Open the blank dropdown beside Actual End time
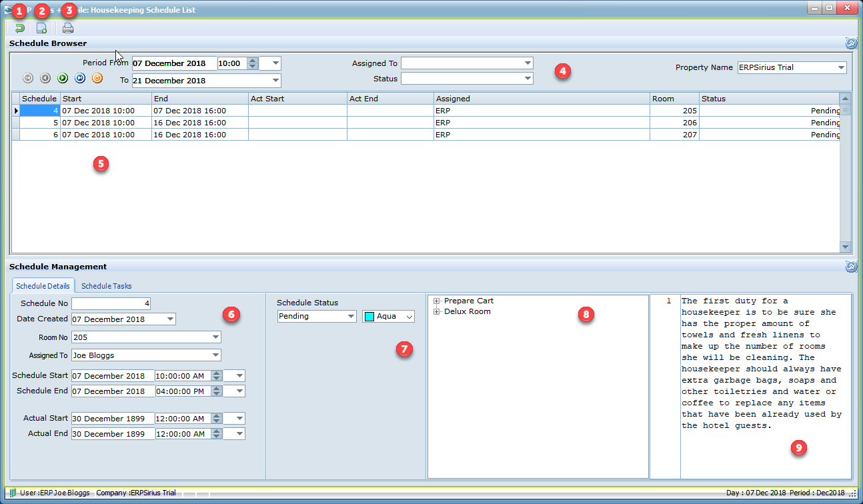Image resolution: width=863 pixels, height=504 pixels. (x=234, y=433)
